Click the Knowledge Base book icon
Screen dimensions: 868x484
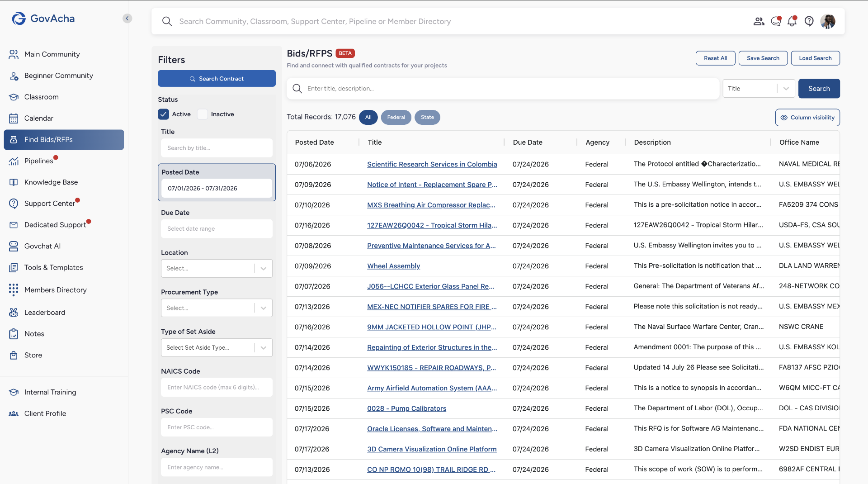14,182
